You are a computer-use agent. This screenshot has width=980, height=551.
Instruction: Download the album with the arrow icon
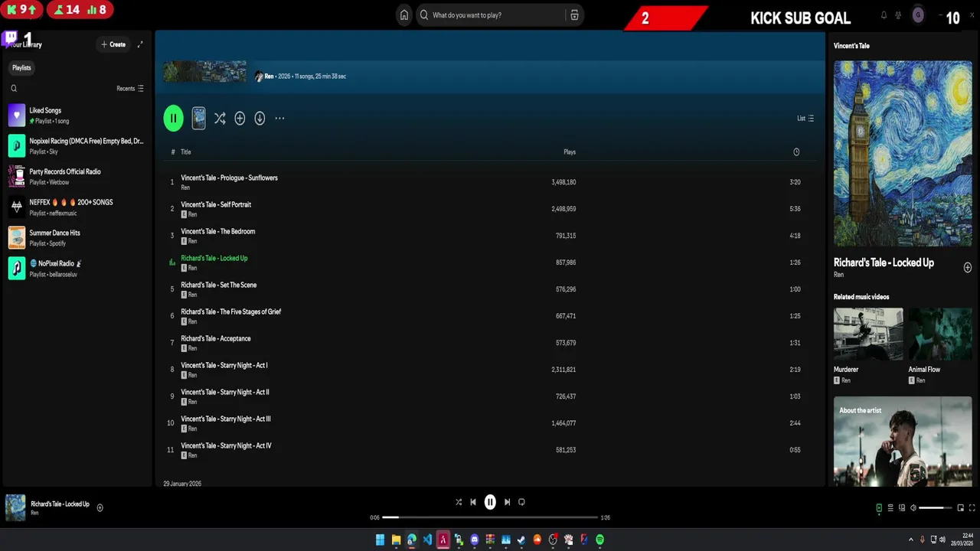260,119
